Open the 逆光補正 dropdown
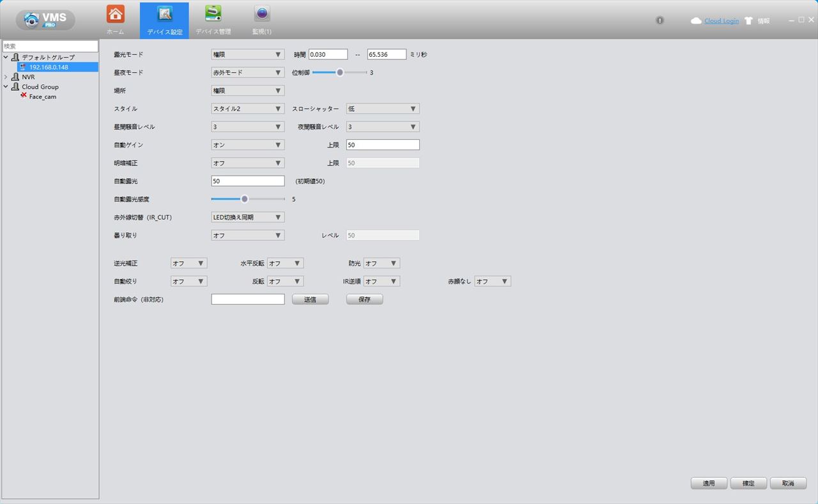Image resolution: width=818 pixels, height=504 pixels. (x=189, y=263)
